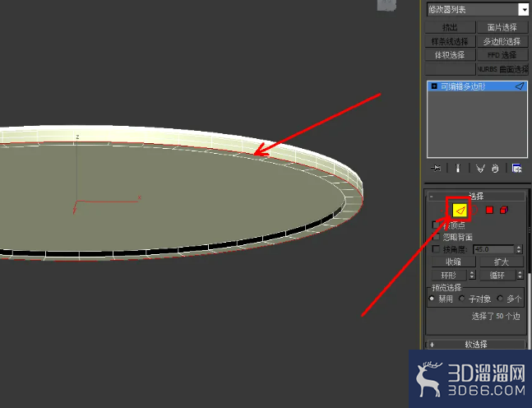Screen dimensions: 532x408
Task: Click the 按角度 45.0 value field
Action: (493, 249)
